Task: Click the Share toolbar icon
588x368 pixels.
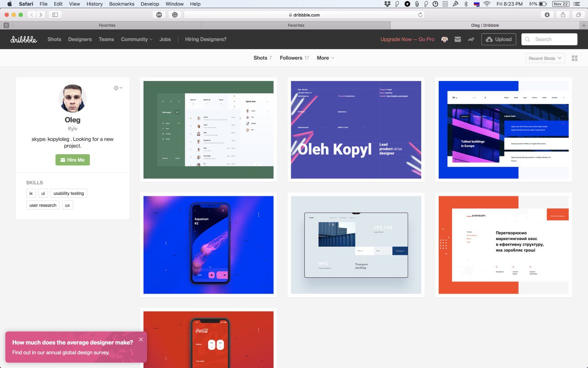Action: 563,15
